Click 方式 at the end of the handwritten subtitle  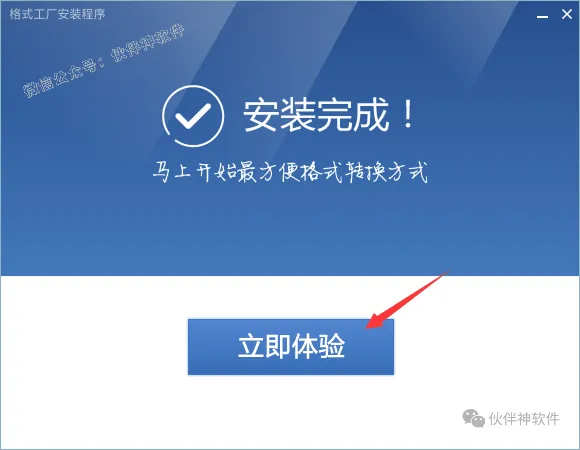click(x=408, y=172)
